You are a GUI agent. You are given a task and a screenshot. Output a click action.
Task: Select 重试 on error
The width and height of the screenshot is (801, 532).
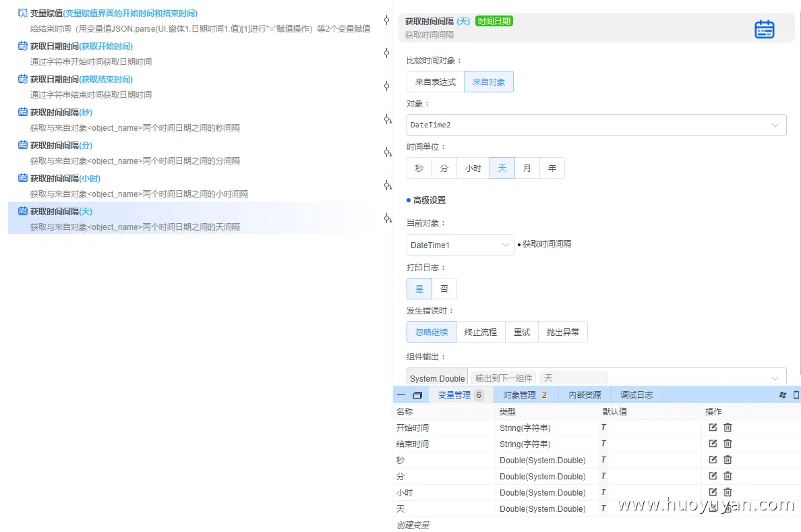[522, 332]
